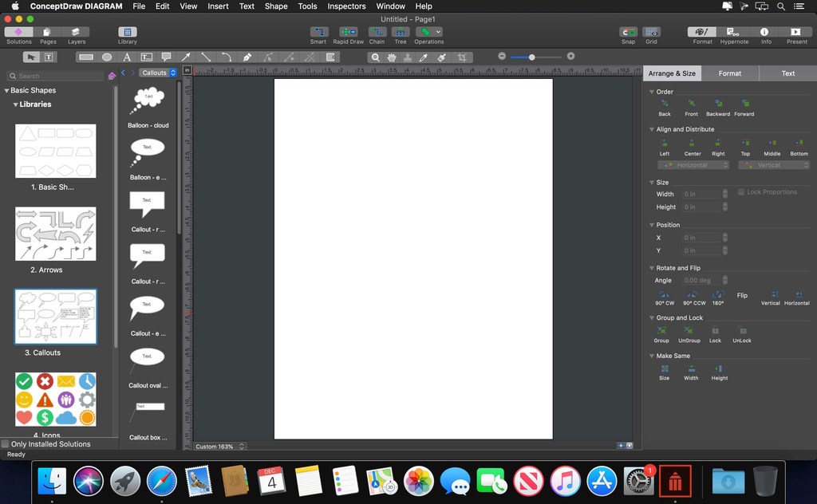Select the Text tool

(x=127, y=57)
